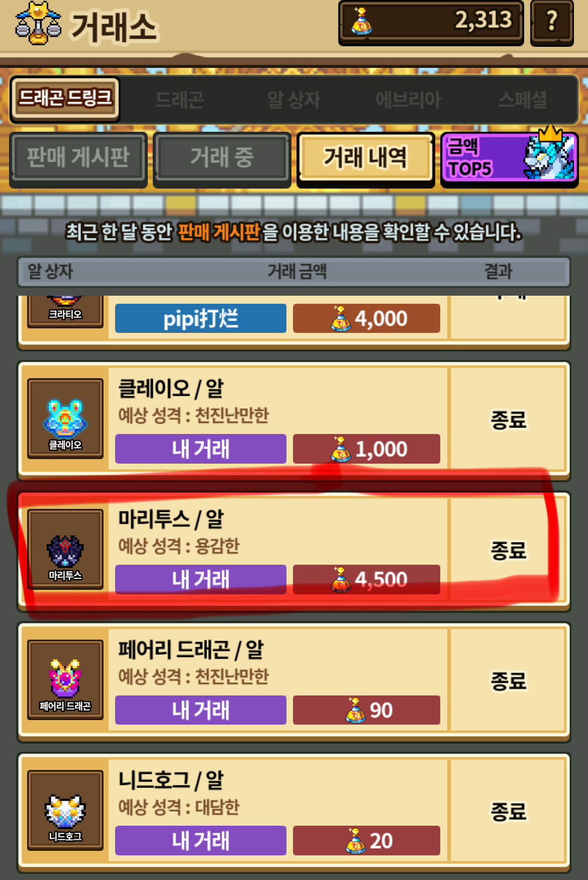Tap the 내 거래 button for 마리투스

[201, 579]
